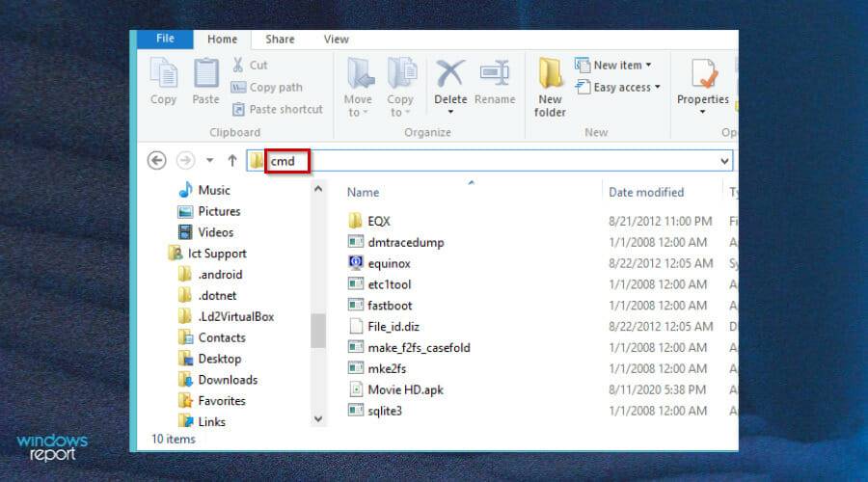Select the dmtracedump file

point(396,242)
